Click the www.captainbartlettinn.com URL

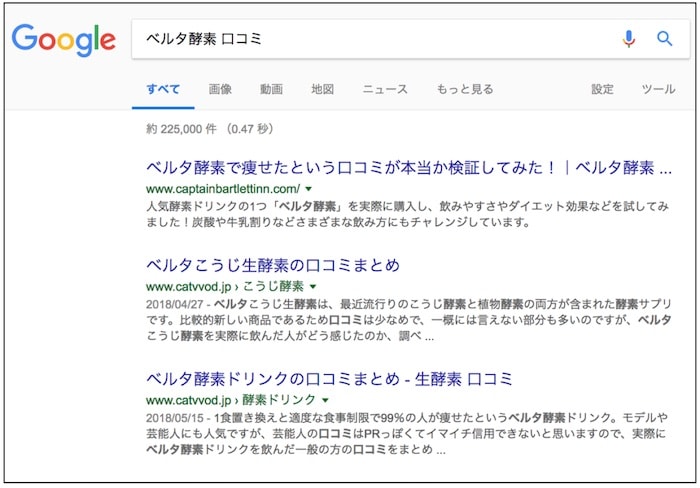coord(223,189)
